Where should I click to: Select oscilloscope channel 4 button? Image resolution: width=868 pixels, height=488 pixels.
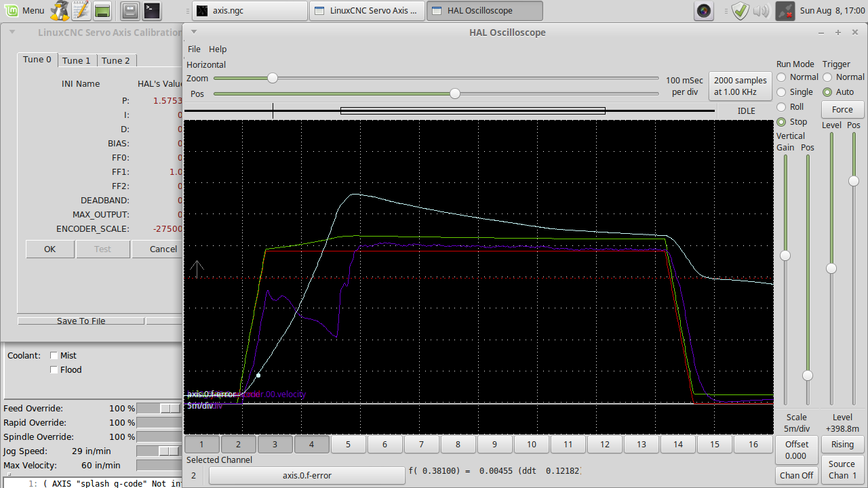click(x=311, y=445)
